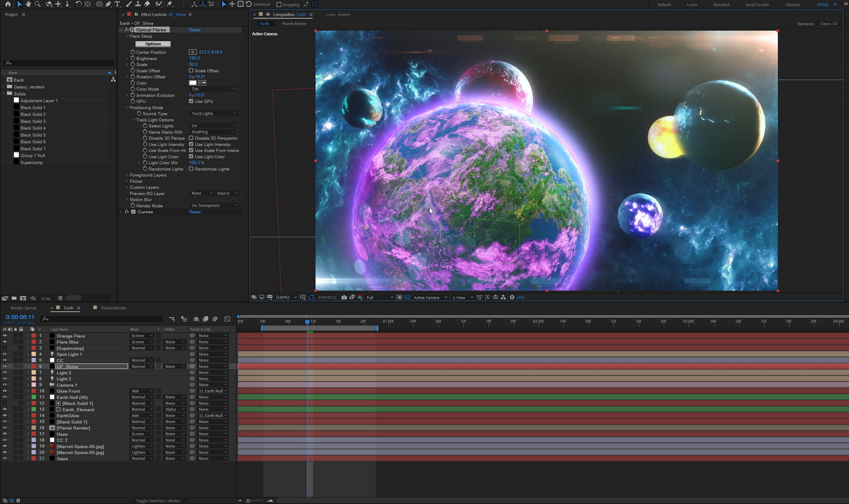
Task: Reset the Curves effect
Action: [195, 212]
